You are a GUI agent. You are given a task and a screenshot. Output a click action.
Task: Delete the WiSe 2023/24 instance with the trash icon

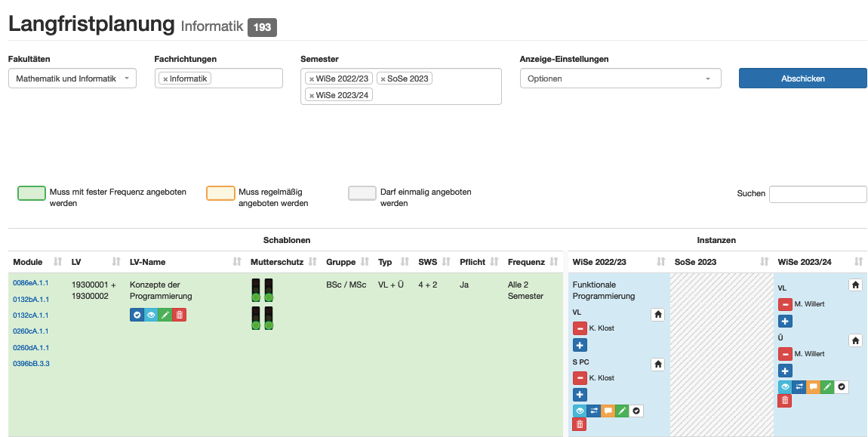[x=785, y=400]
